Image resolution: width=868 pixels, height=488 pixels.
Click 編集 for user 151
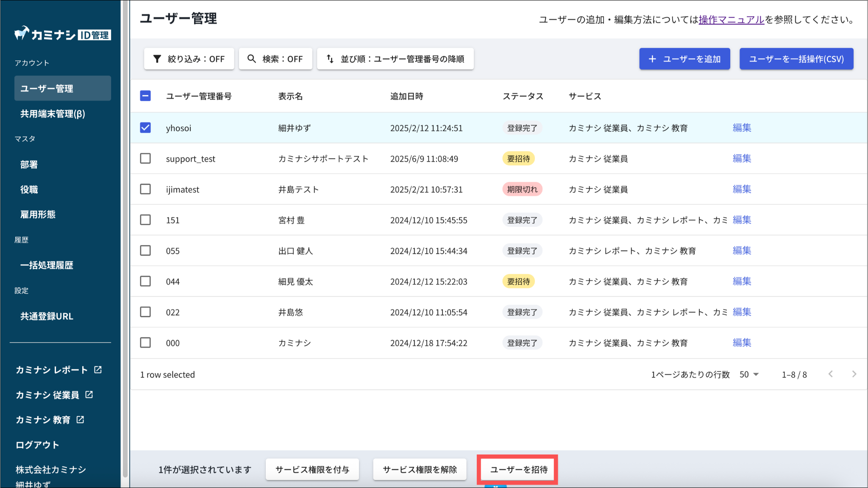pyautogui.click(x=742, y=220)
